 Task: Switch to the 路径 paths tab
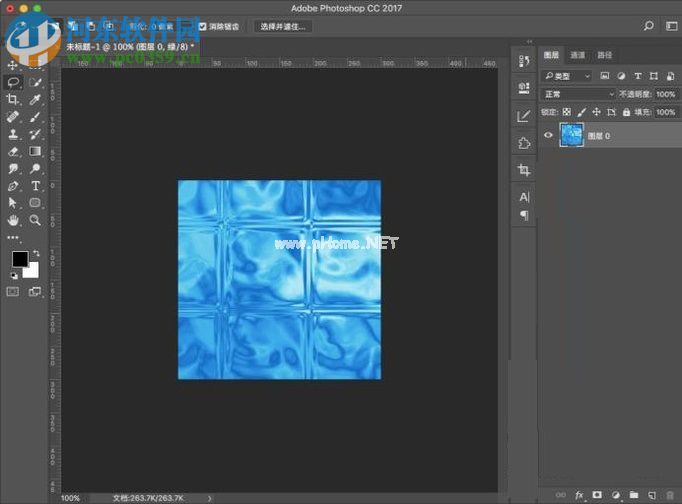pos(604,55)
